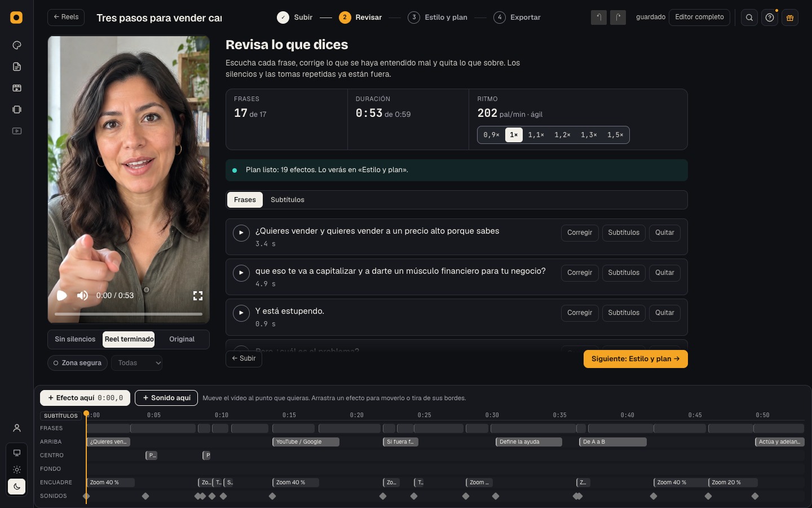The image size is (812, 508).
Task: Switch to Frases tab
Action: pyautogui.click(x=245, y=200)
